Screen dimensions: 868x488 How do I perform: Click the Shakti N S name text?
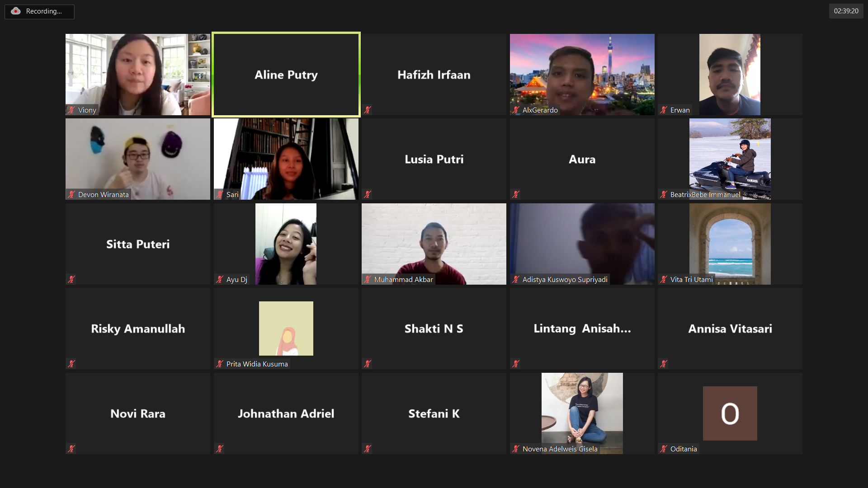click(434, 328)
